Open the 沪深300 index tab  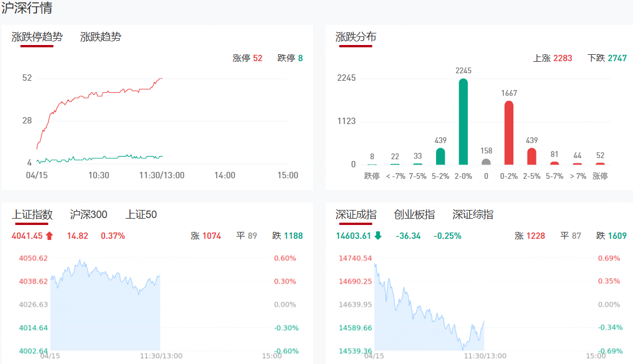(88, 215)
